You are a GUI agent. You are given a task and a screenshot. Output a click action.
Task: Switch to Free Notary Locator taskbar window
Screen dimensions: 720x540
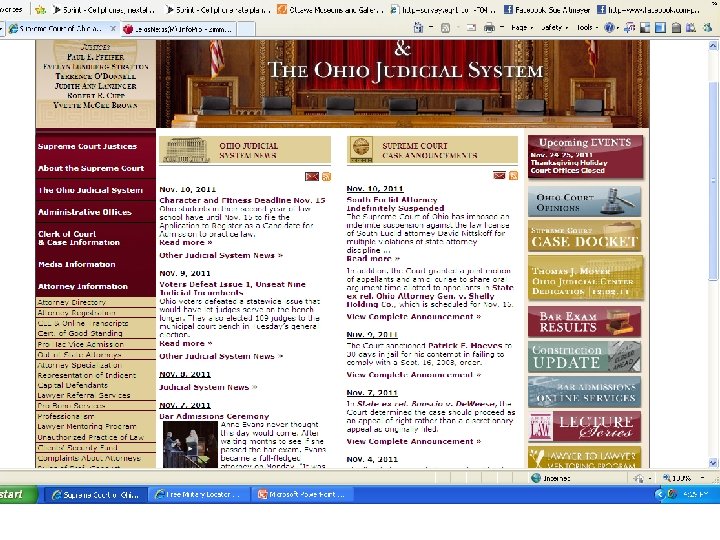pos(199,495)
